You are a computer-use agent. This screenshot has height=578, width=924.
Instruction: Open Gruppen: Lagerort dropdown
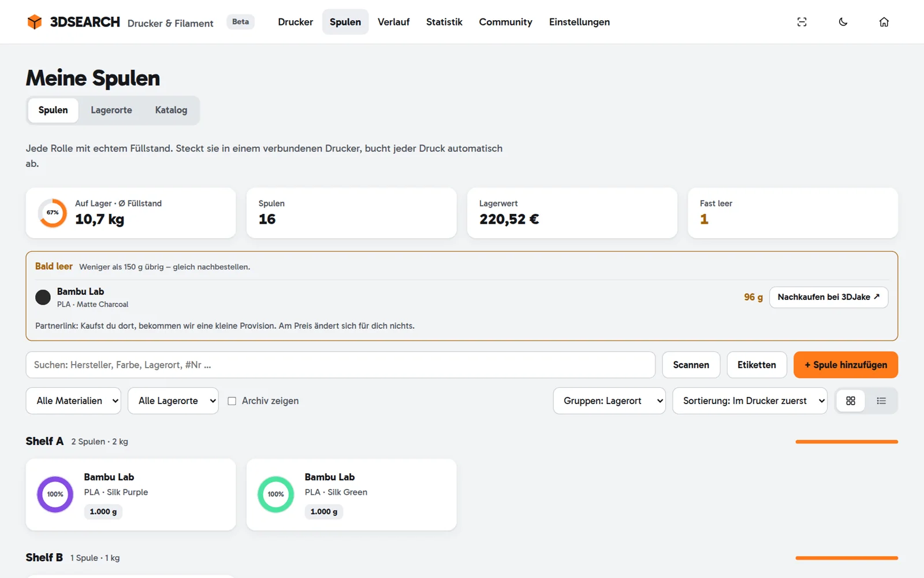pyautogui.click(x=609, y=401)
